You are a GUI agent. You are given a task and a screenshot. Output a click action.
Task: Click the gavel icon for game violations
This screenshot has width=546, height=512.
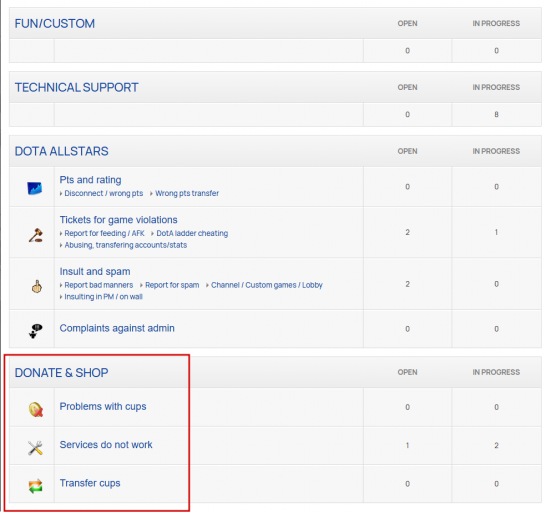click(36, 235)
